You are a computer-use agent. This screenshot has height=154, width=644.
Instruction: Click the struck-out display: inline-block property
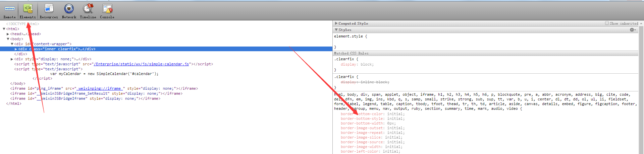pyautogui.click(x=365, y=82)
